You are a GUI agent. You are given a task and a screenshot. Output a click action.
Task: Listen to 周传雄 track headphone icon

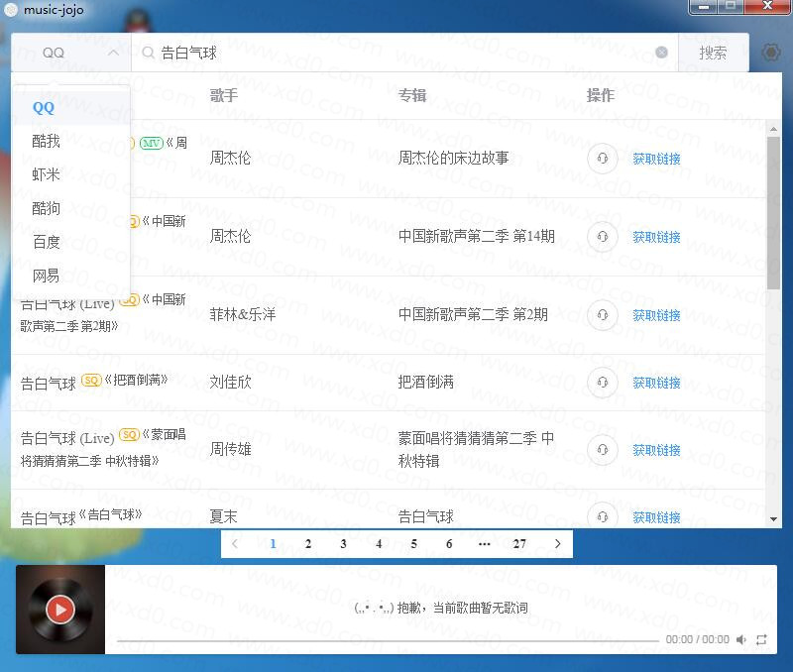point(603,450)
